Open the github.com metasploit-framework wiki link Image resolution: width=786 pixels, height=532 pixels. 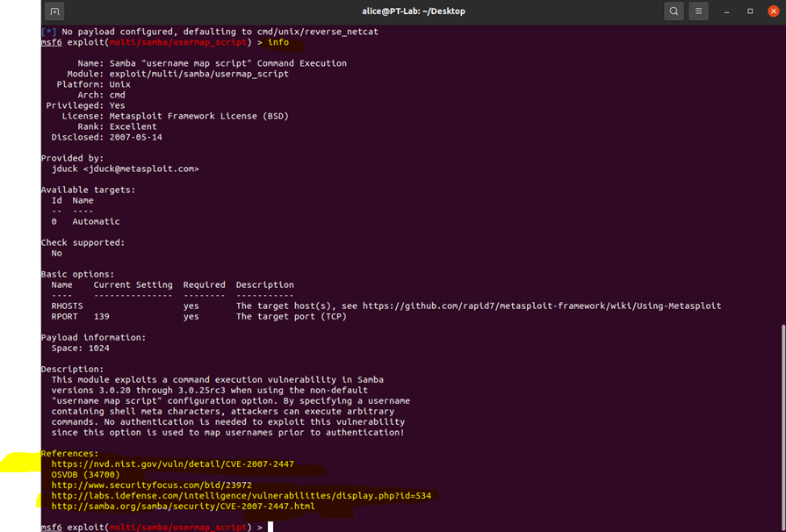pyautogui.click(x=542, y=306)
